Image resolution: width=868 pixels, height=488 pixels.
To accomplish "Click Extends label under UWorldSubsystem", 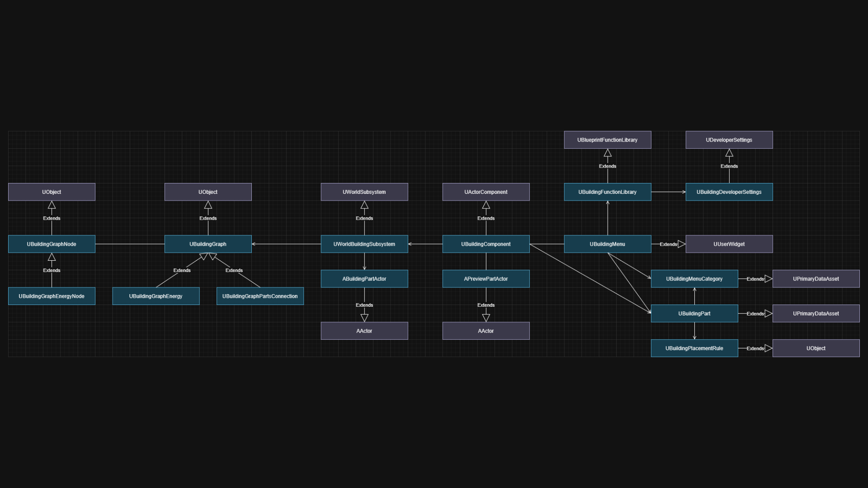I will pos(364,218).
